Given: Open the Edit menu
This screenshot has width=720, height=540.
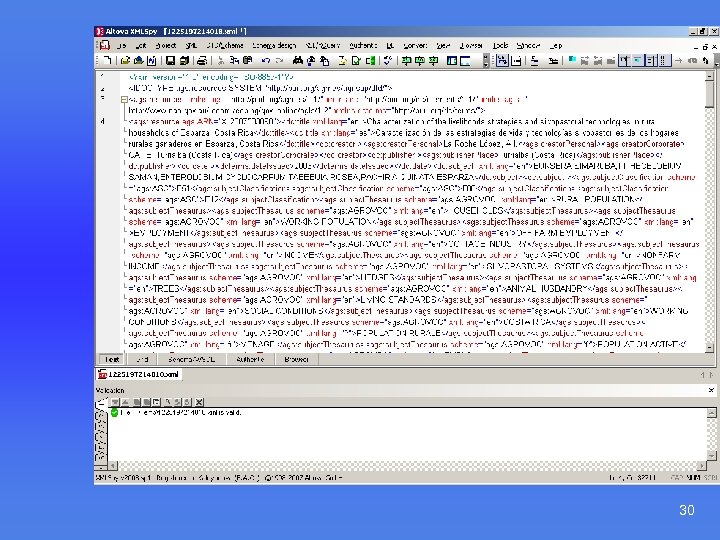Looking at the screenshot, I should coord(141,45).
